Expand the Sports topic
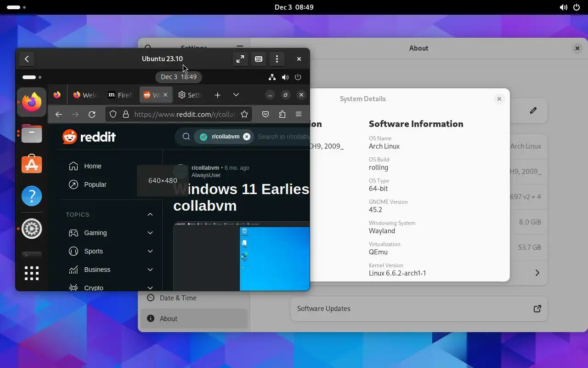 (150, 251)
